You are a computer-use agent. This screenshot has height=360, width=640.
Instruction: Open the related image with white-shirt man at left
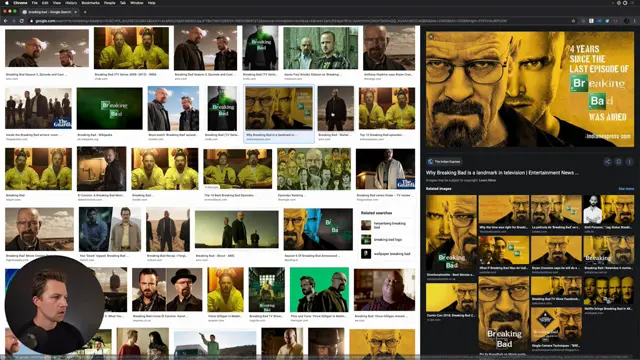coord(609,209)
